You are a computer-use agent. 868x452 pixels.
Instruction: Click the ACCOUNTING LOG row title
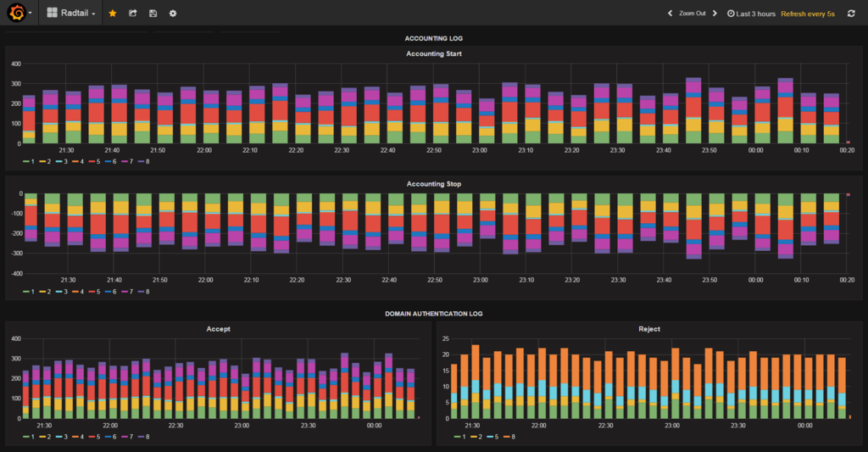pyautogui.click(x=433, y=38)
